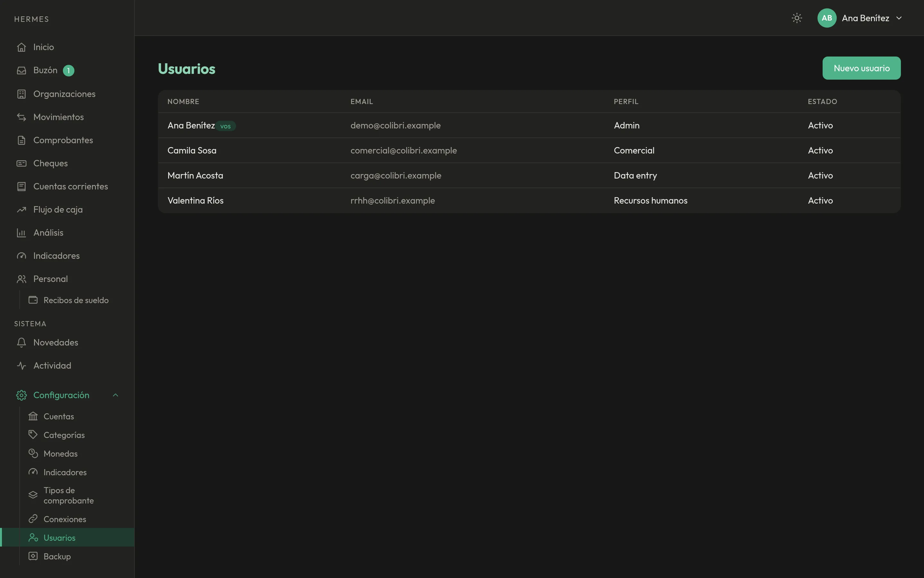Go to Usuarios in the Configuración submenu
Screen dimensions: 924x578
(67, 538)
